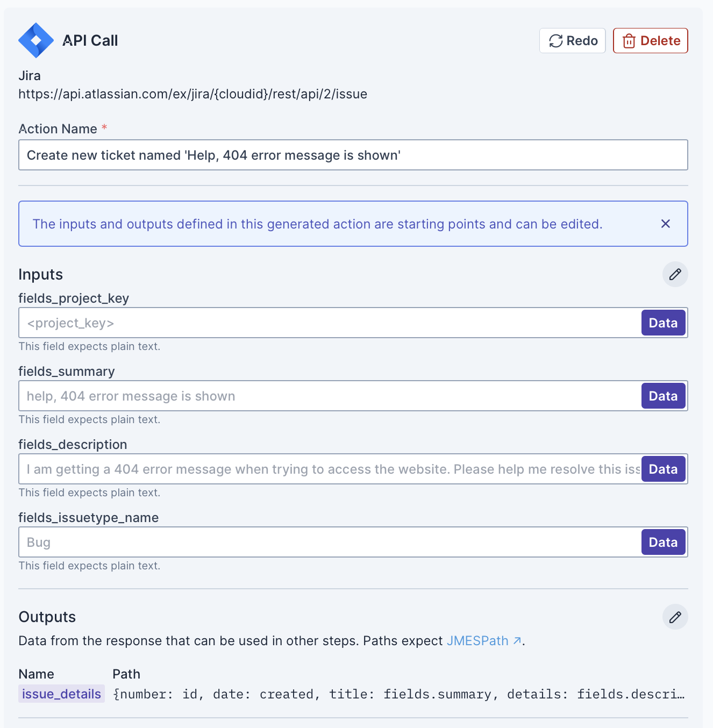
Task: Click the API Call heading
Action: pyautogui.click(x=90, y=41)
